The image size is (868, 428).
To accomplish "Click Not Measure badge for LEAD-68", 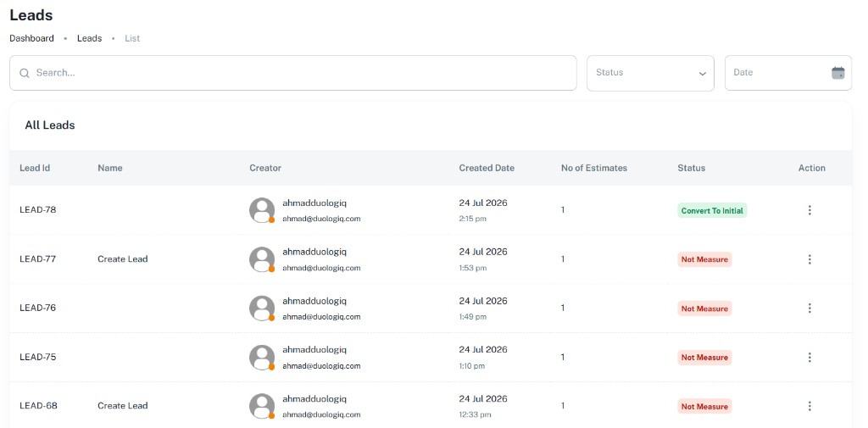I will point(704,407).
